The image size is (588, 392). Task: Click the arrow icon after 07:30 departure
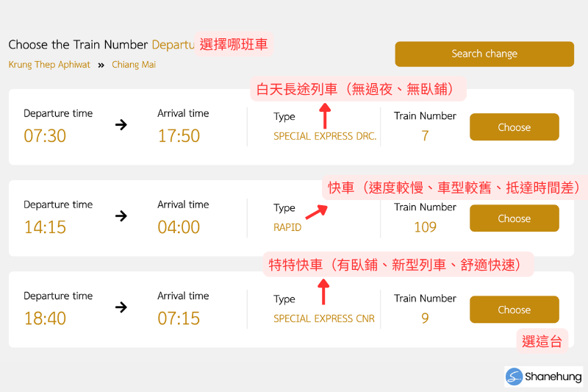[121, 124]
